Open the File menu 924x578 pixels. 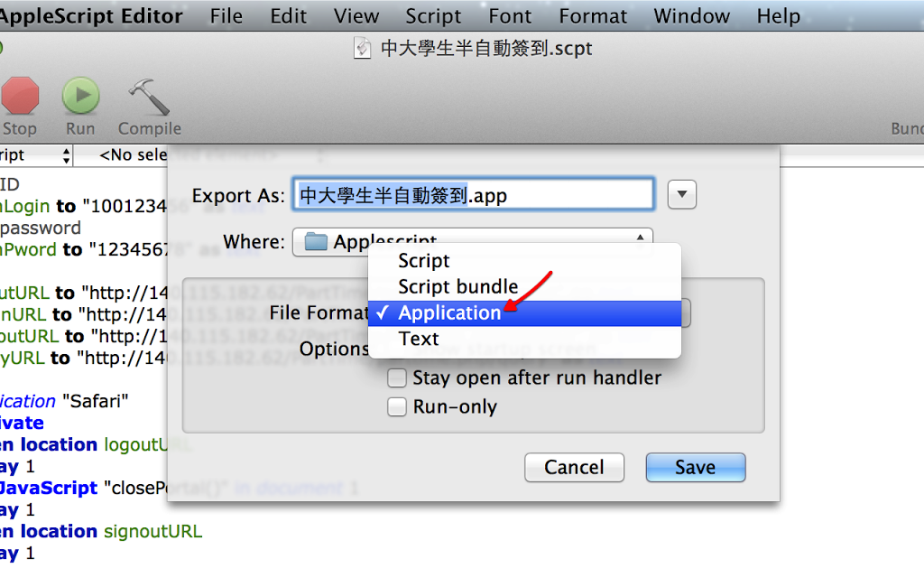226,16
